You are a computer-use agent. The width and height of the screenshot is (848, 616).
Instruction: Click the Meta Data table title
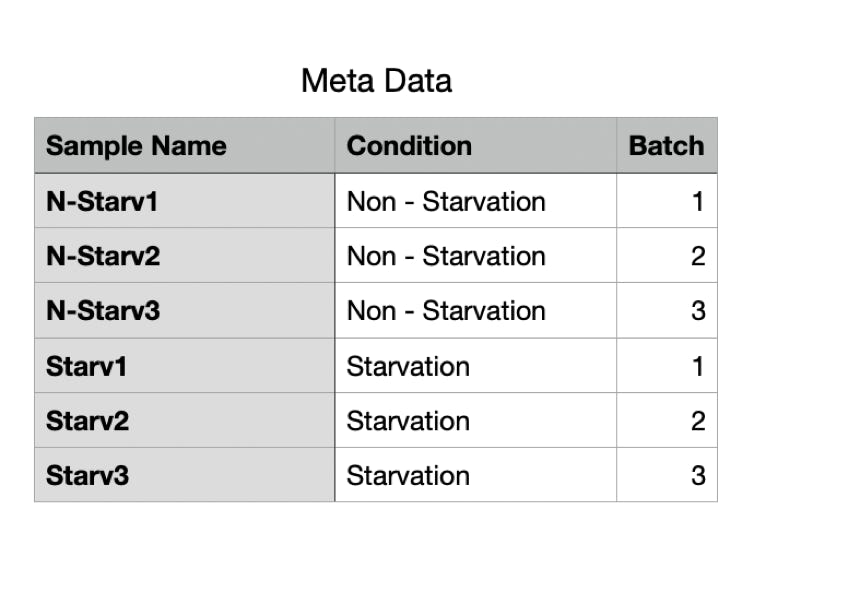376,80
